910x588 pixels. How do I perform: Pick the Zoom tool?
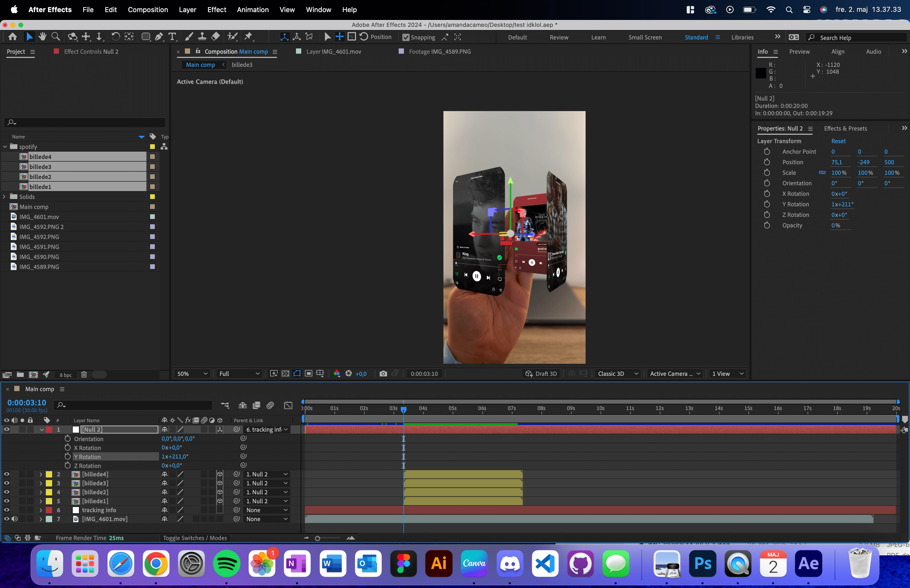[56, 37]
